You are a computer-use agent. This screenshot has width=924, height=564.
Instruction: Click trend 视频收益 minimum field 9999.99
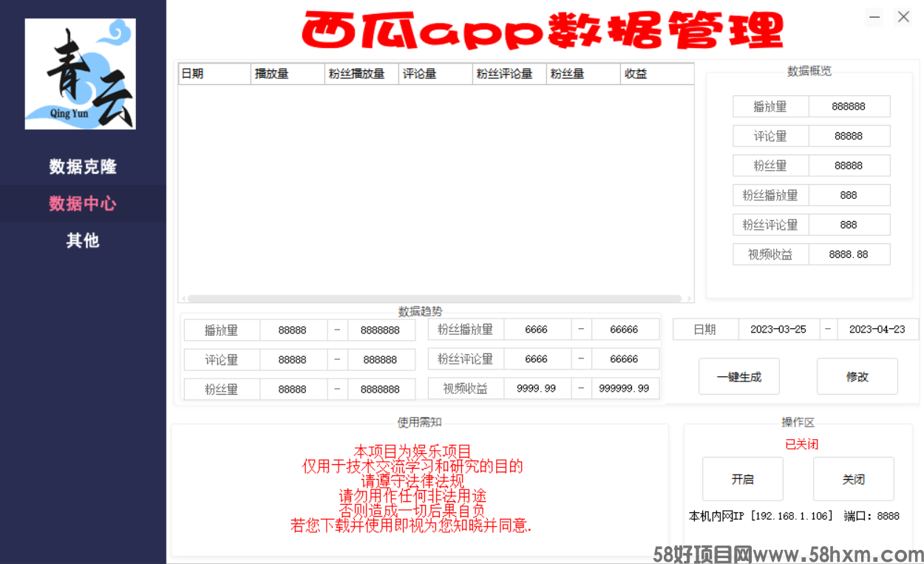(x=537, y=388)
